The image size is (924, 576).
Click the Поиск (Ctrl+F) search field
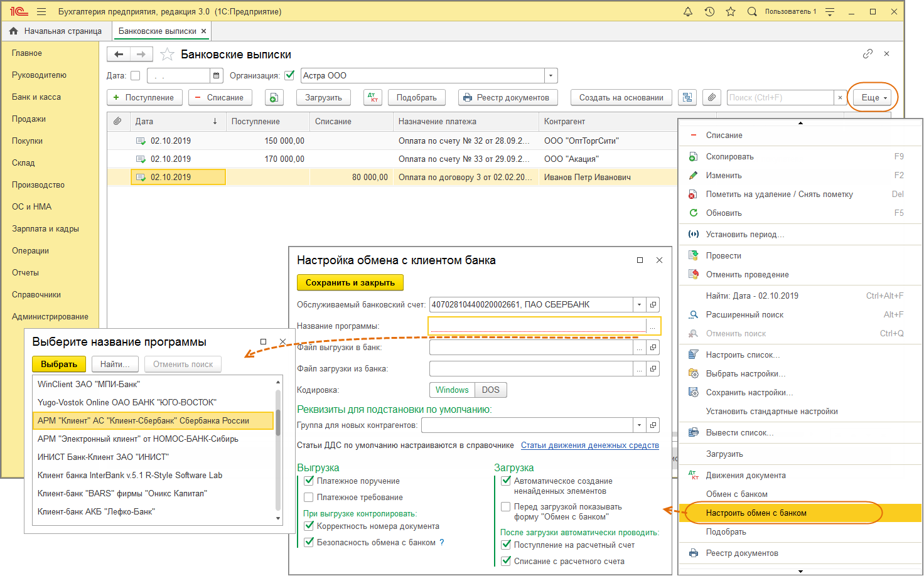(780, 97)
